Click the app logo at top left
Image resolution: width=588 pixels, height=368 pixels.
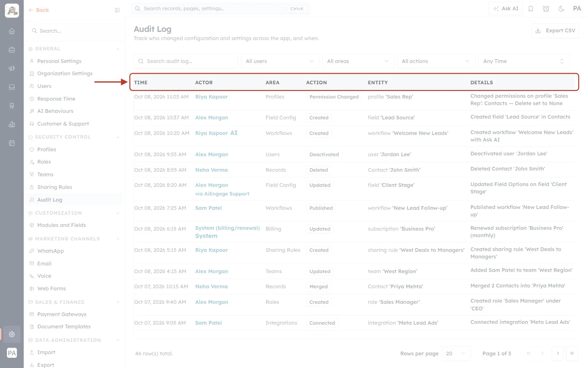pyautogui.click(x=12, y=10)
